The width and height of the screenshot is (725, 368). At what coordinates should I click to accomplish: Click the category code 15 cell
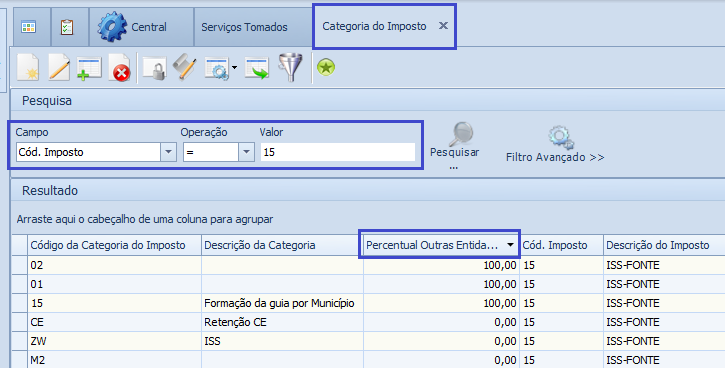pos(114,303)
